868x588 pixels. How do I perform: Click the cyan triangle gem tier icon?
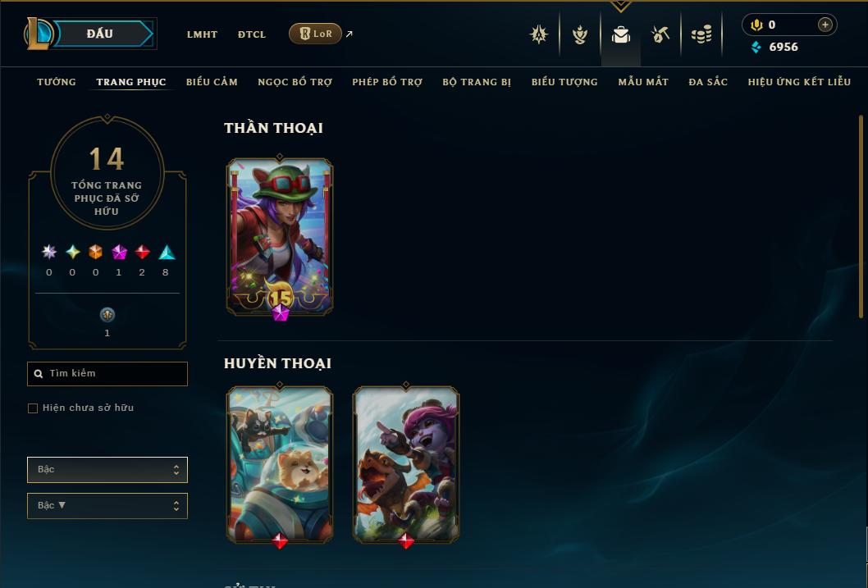click(x=167, y=253)
